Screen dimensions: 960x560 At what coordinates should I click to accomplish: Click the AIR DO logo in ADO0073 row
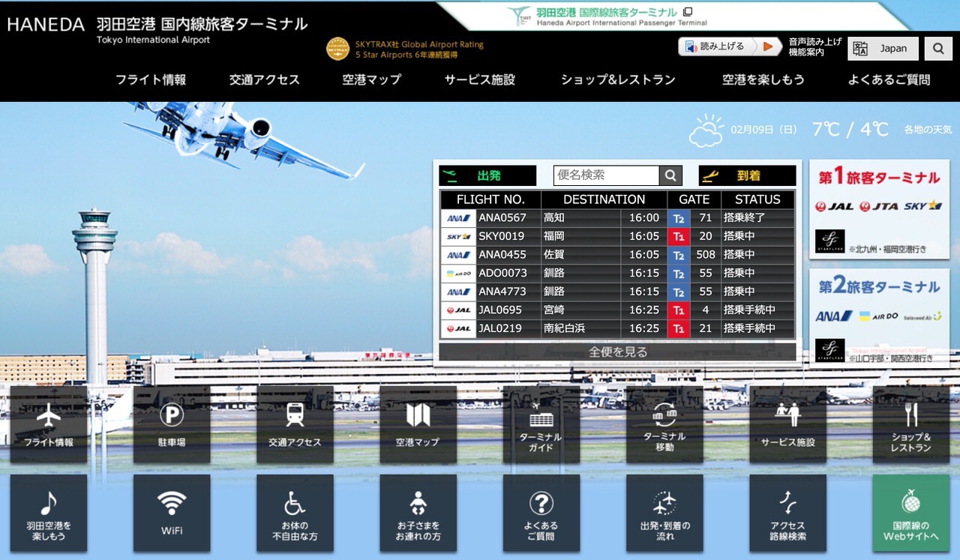point(458,273)
